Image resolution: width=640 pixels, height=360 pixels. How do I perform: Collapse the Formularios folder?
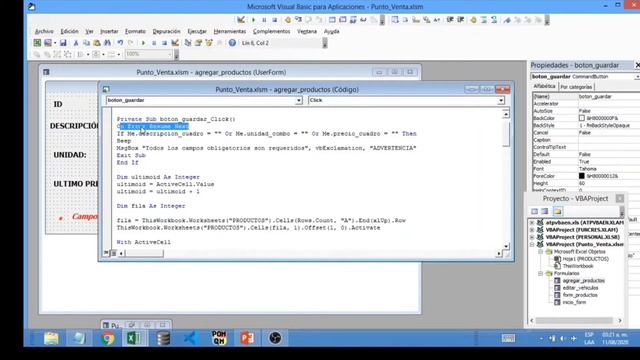click(540, 273)
